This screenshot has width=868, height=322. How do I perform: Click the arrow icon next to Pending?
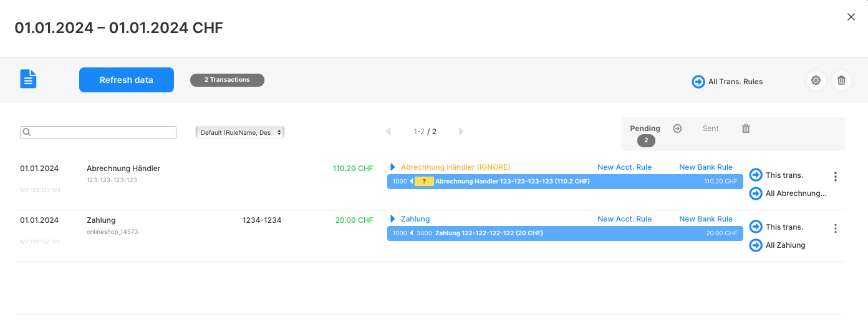coord(677,129)
